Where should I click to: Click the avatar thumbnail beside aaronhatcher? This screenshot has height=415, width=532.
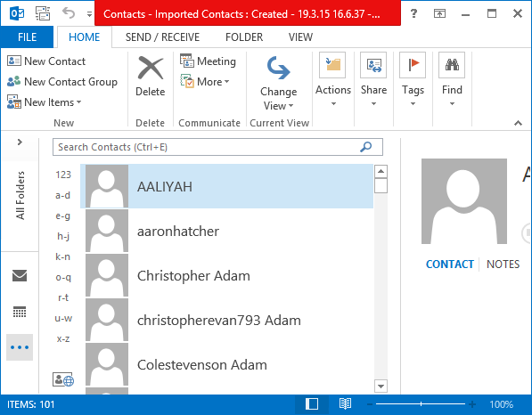pos(107,231)
